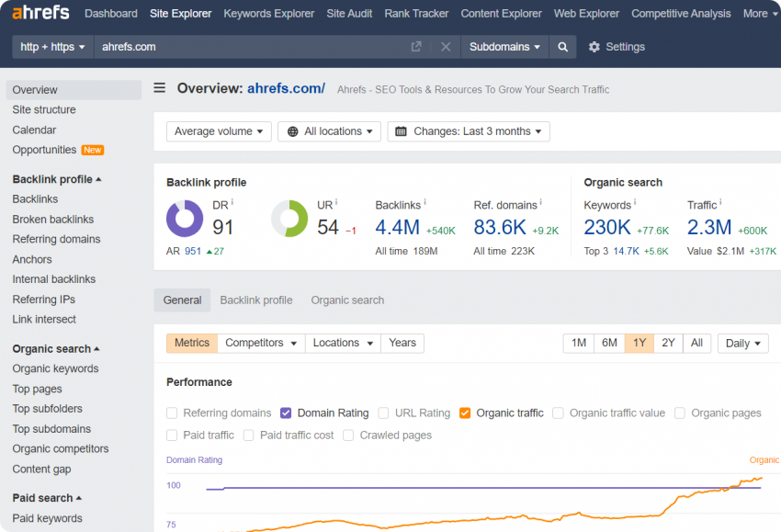Click the 4.4M backlinks value

click(x=398, y=228)
